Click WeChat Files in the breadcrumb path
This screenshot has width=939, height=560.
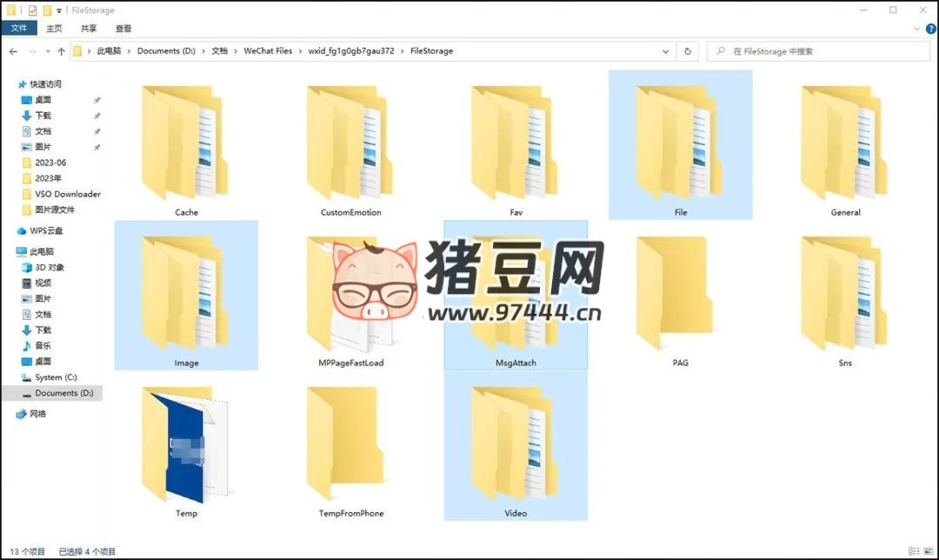coord(268,51)
